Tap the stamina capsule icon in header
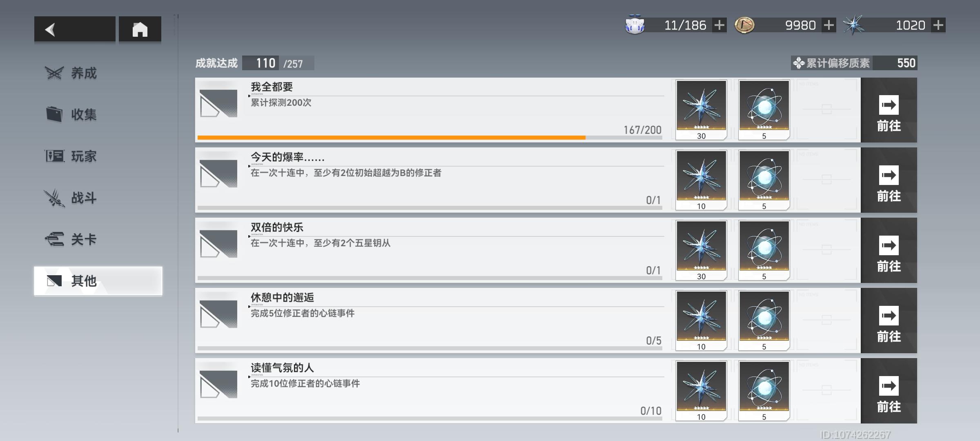Image resolution: width=980 pixels, height=441 pixels. (635, 25)
